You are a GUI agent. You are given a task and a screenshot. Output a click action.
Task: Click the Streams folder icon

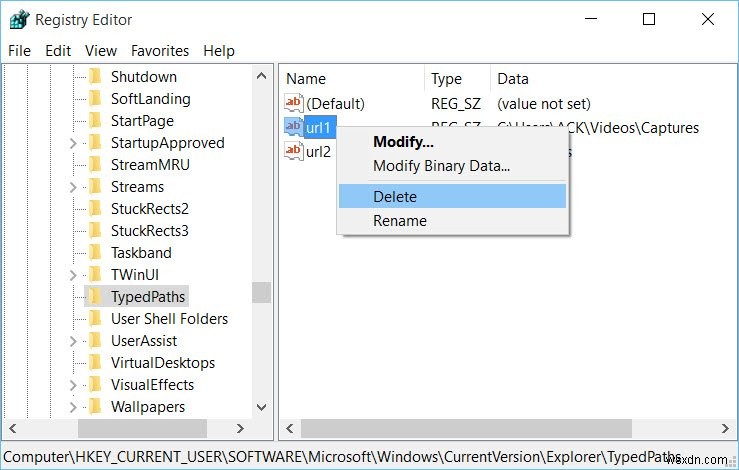pos(95,187)
